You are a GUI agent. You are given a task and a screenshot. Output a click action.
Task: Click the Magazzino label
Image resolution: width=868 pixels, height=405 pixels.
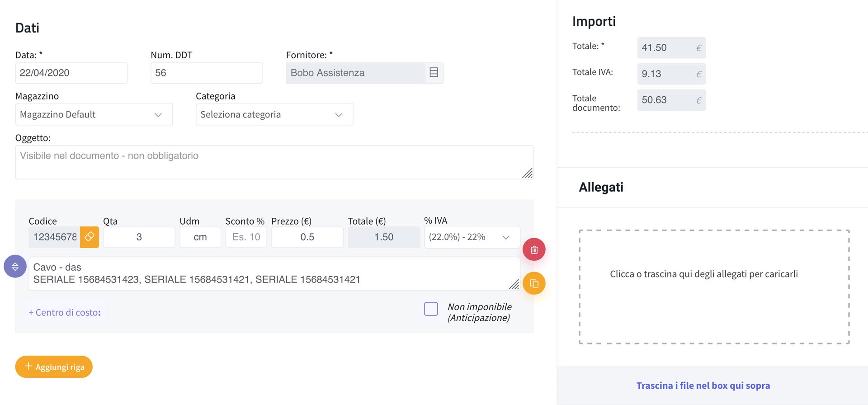pos(37,96)
